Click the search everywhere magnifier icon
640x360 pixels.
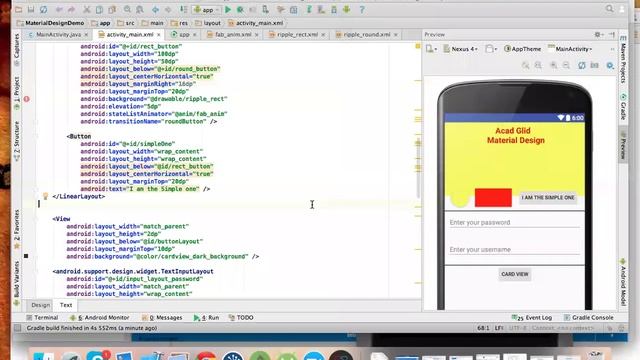point(609,9)
